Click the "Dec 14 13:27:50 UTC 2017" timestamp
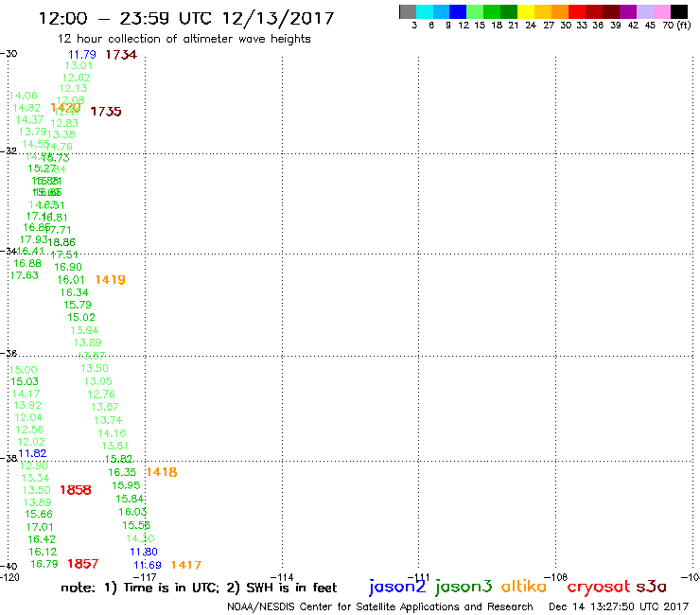 click(619, 607)
